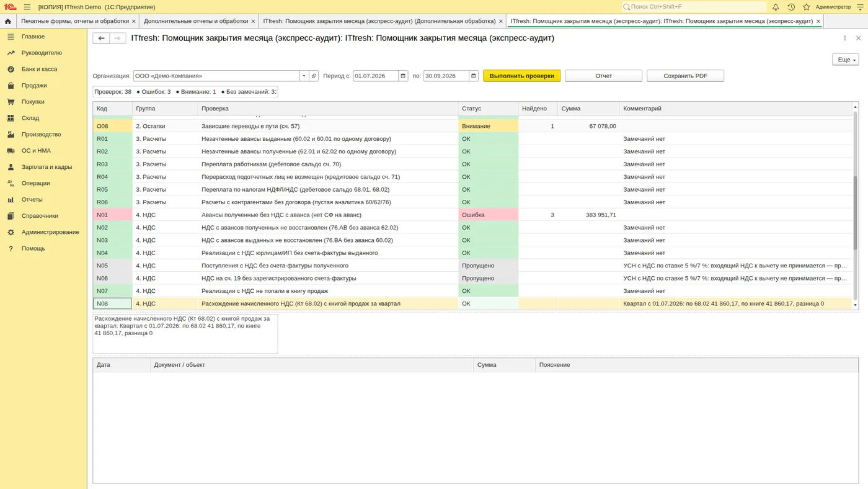
Task: Click the Отчет button
Action: (x=603, y=76)
